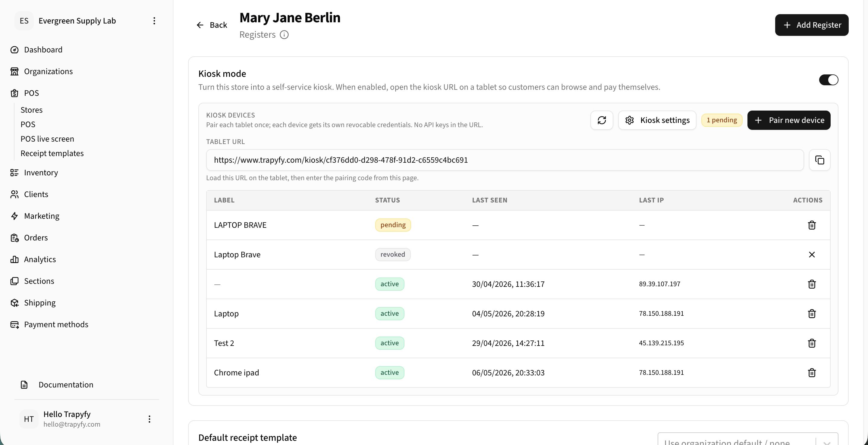The image size is (868, 445).
Task: Click the Marketing lightning icon
Action: [14, 216]
